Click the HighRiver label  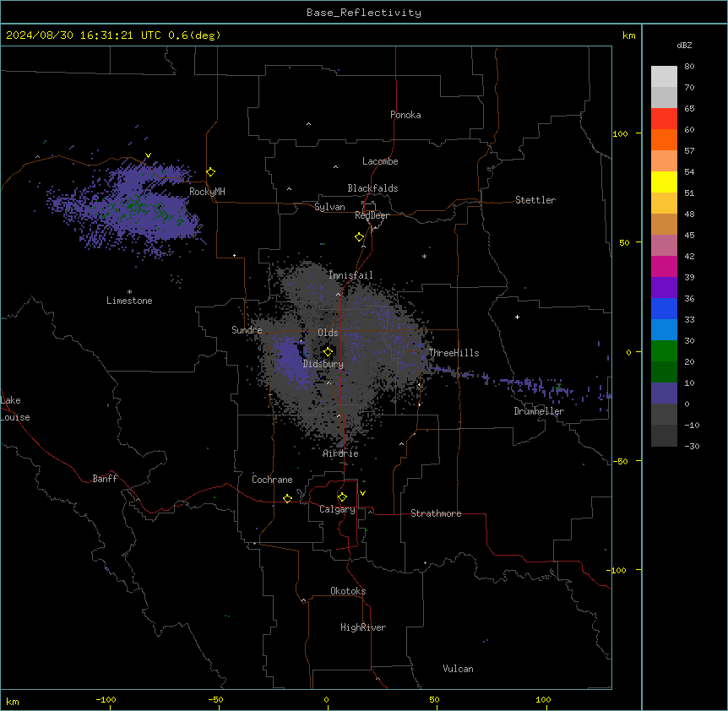click(x=363, y=627)
